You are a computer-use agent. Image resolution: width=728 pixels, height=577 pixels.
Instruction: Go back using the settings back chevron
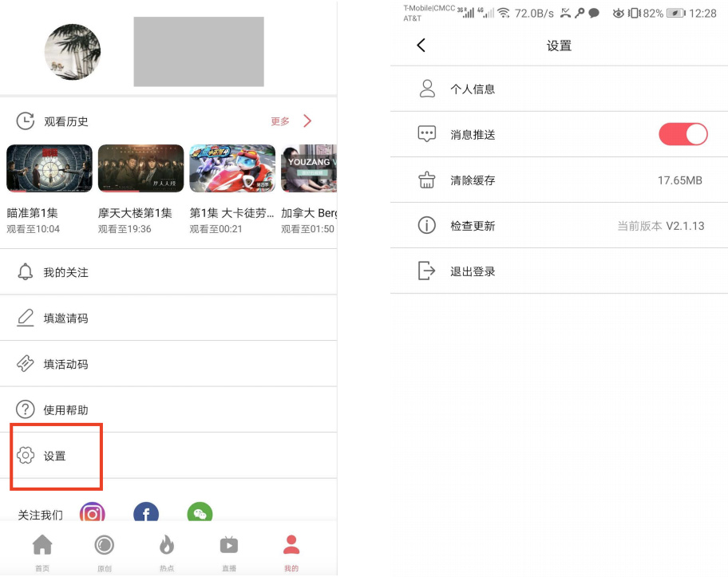pyautogui.click(x=421, y=45)
